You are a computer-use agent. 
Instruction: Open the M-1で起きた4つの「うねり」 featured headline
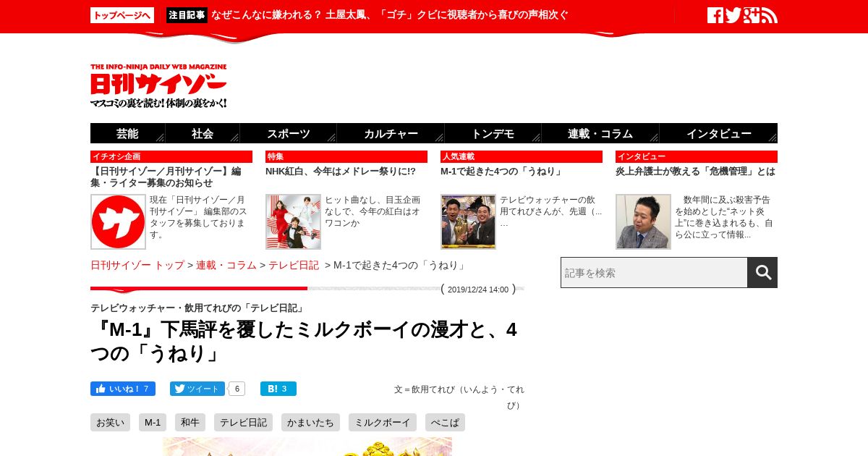tap(501, 172)
